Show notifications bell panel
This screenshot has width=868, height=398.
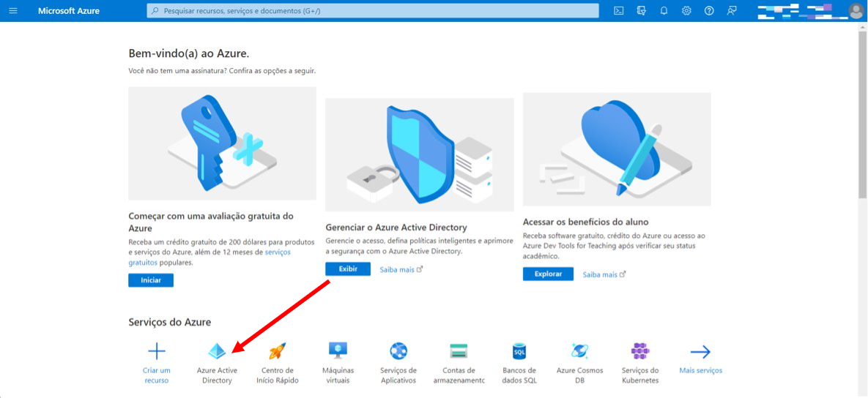point(664,10)
